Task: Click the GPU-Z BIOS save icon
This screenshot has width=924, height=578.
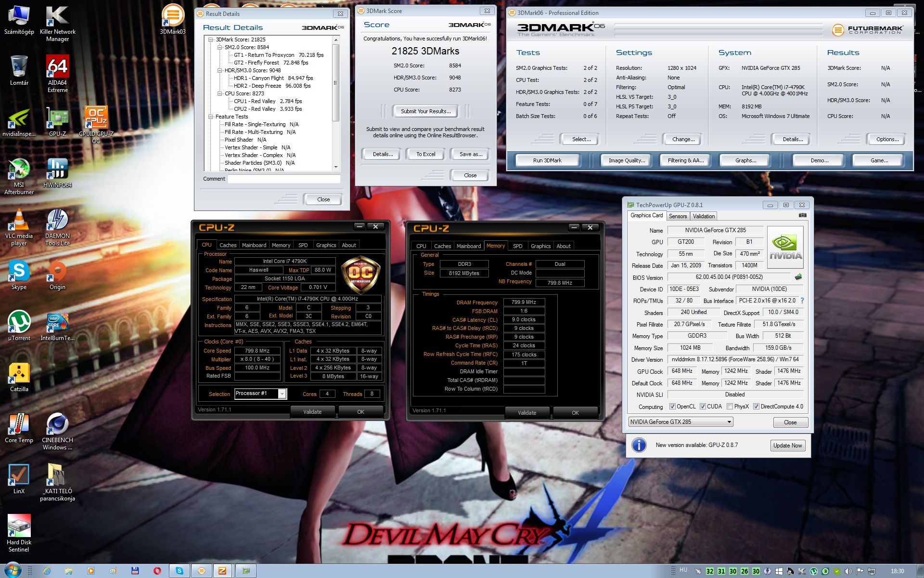Action: tap(798, 277)
